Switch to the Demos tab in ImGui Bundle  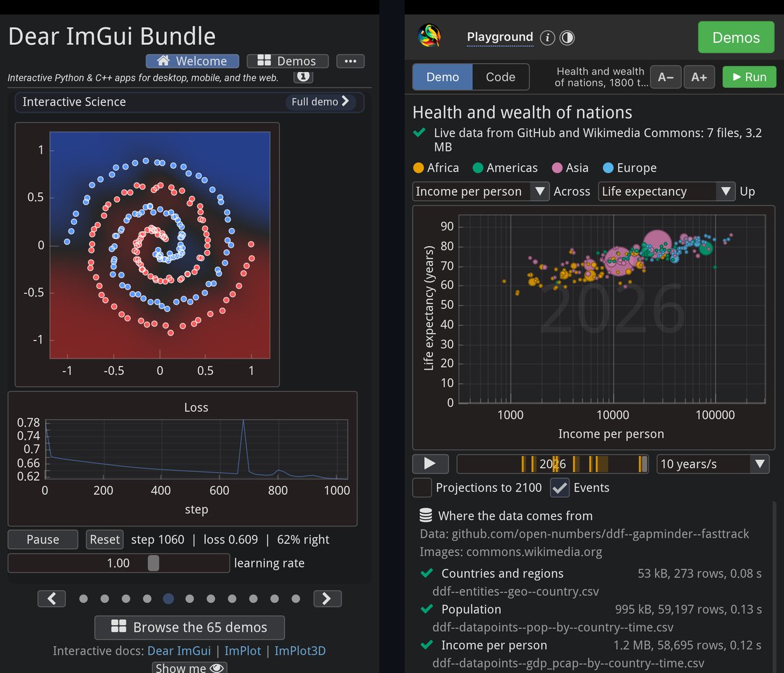tap(288, 61)
